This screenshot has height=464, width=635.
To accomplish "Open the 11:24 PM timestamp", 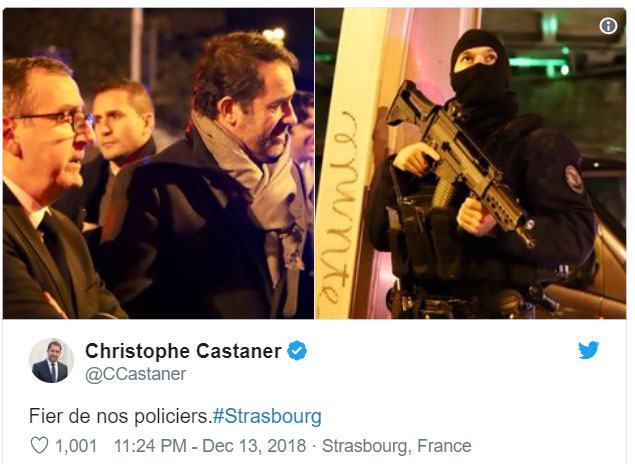I will 150,446.
